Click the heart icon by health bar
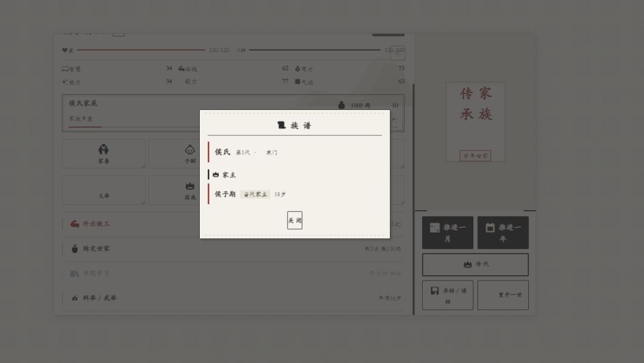The image size is (644, 363). 65,50
